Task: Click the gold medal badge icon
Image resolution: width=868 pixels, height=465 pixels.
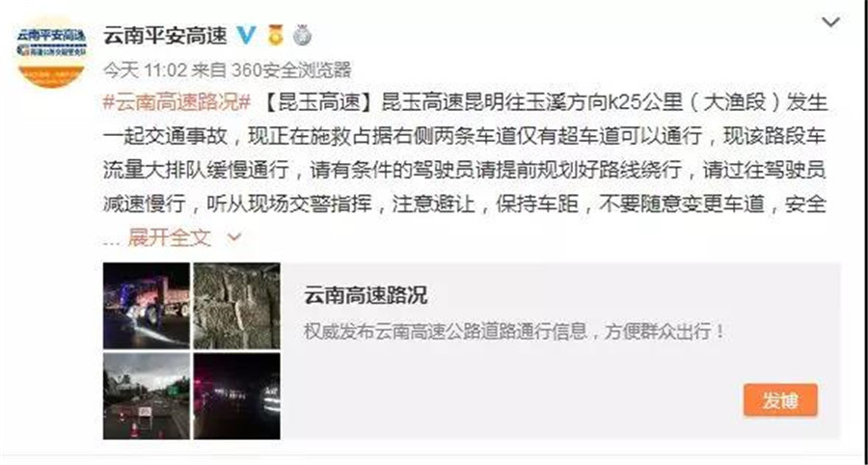Action: tap(275, 36)
